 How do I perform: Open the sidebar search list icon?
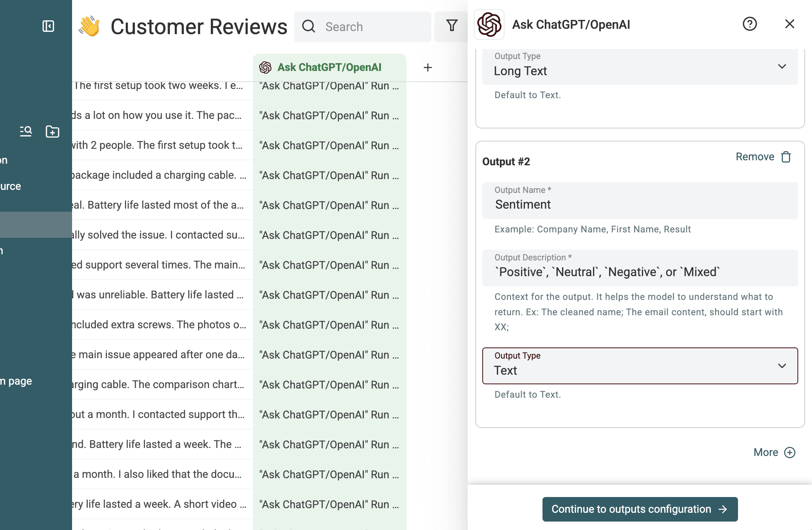click(26, 132)
